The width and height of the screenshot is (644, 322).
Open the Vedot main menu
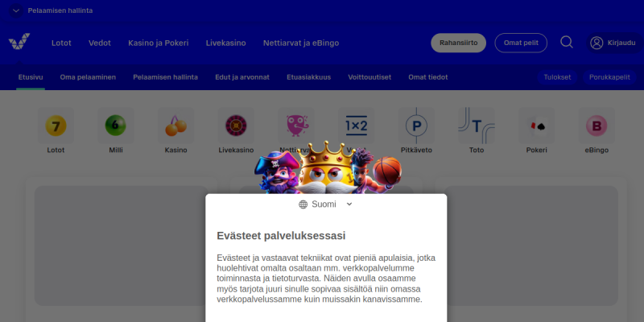[100, 43]
